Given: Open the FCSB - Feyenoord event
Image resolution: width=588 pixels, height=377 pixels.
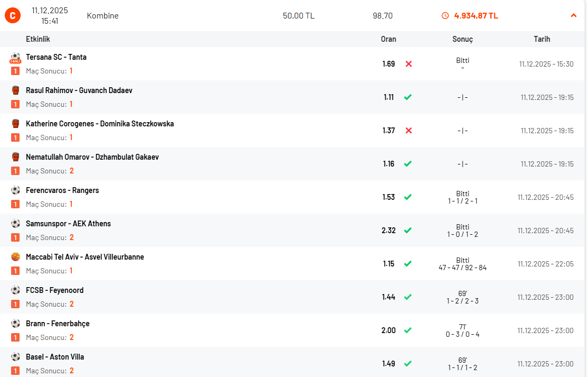Looking at the screenshot, I should point(55,290).
